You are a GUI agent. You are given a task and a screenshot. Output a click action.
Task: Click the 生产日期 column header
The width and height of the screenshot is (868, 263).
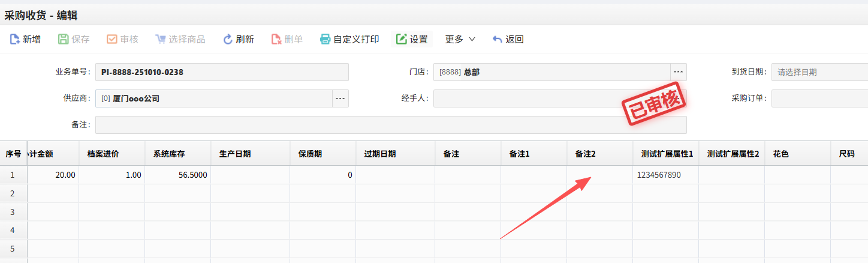point(250,154)
